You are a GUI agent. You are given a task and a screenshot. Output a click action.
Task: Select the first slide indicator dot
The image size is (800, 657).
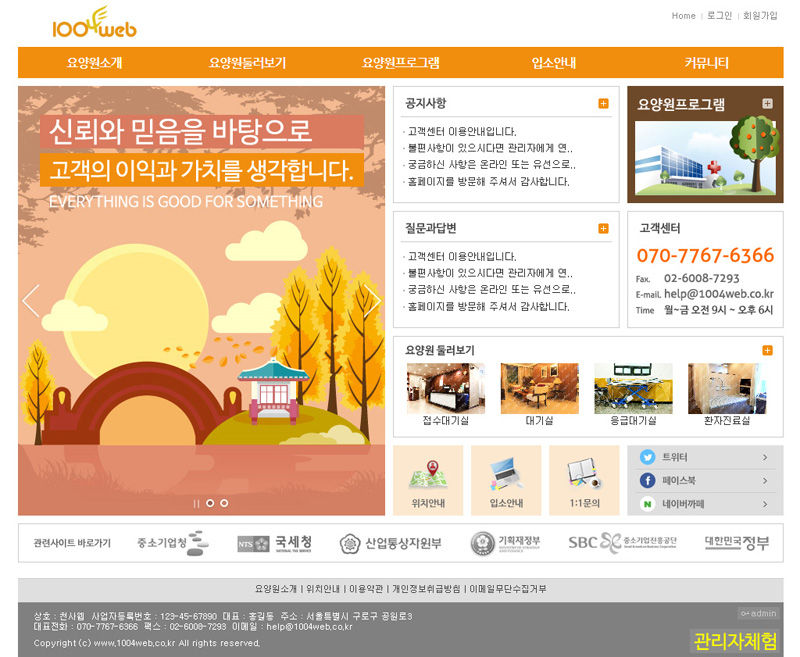210,503
